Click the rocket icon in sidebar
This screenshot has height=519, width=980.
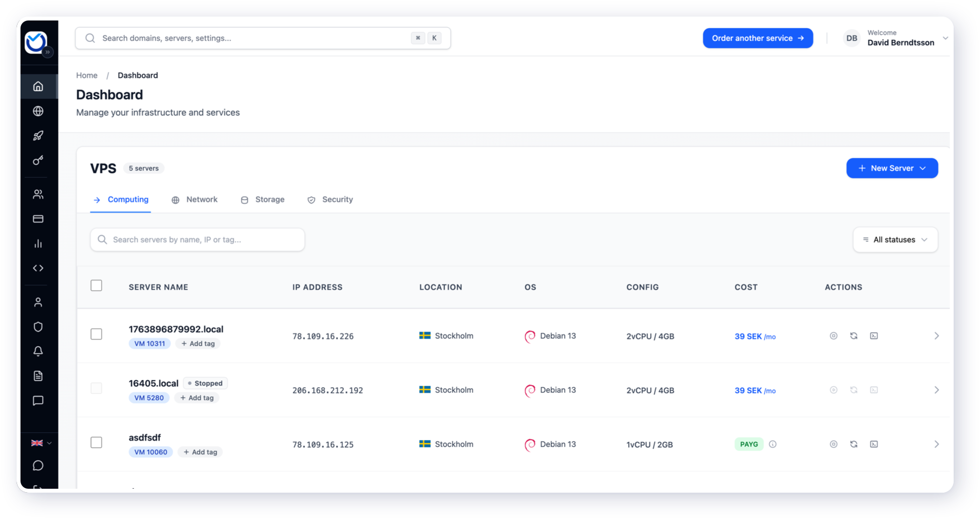(38, 136)
